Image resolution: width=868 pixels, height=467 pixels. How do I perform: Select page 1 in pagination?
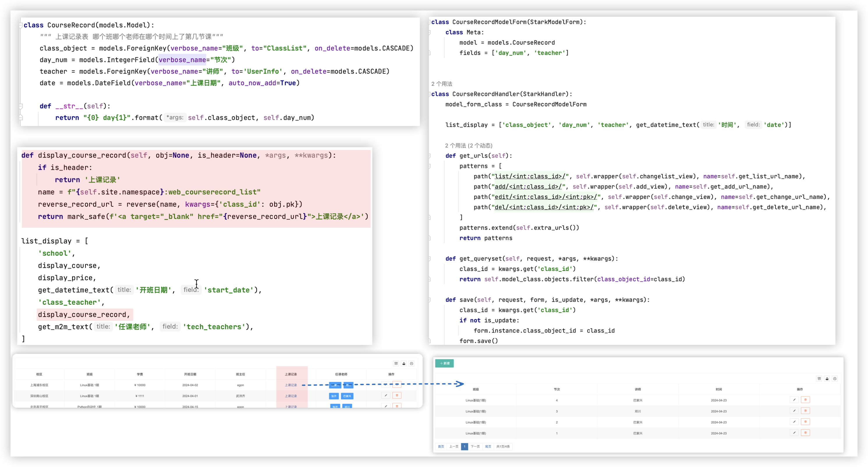(x=464, y=446)
